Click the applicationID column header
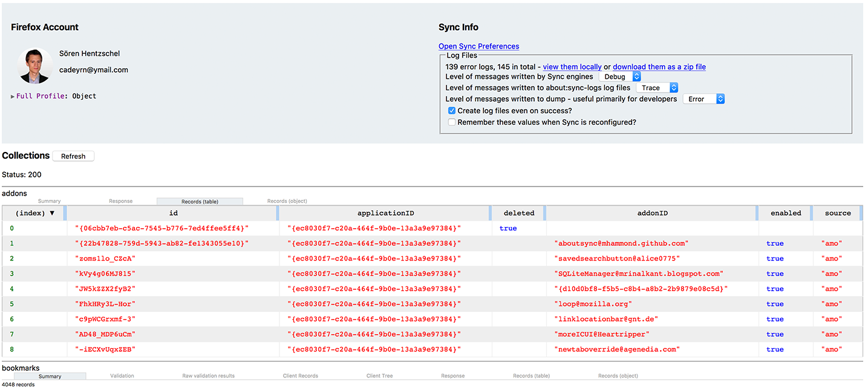 tap(385, 213)
